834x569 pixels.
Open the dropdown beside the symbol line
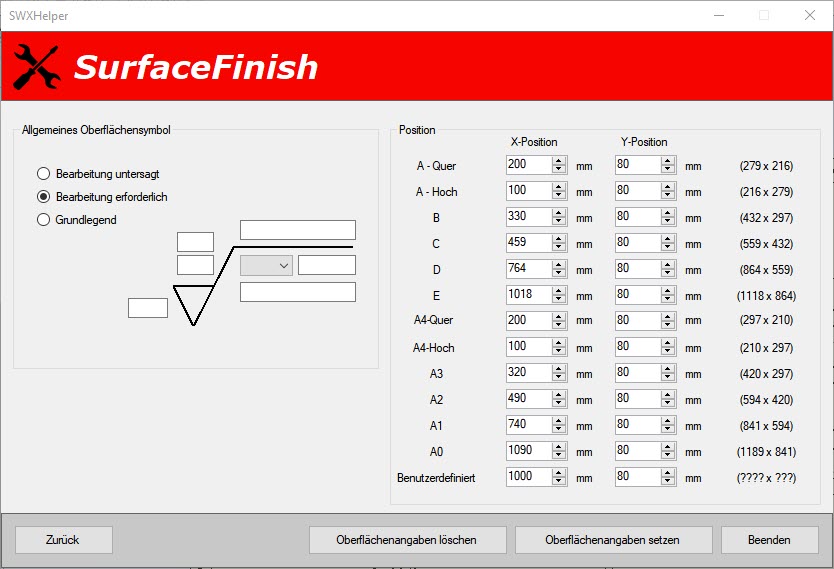pyautogui.click(x=266, y=265)
